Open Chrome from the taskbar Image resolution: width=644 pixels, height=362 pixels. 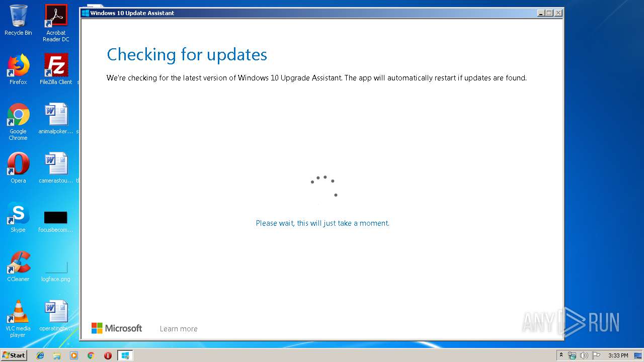coord(91,355)
